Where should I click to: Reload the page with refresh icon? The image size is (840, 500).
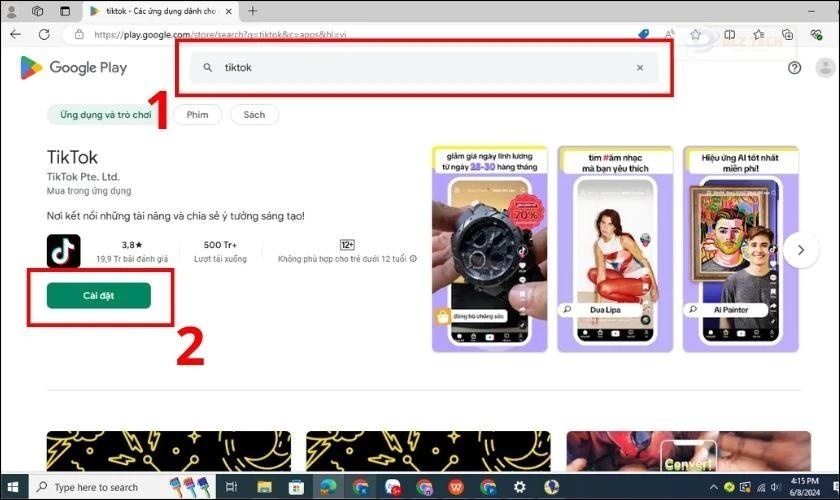click(x=44, y=34)
